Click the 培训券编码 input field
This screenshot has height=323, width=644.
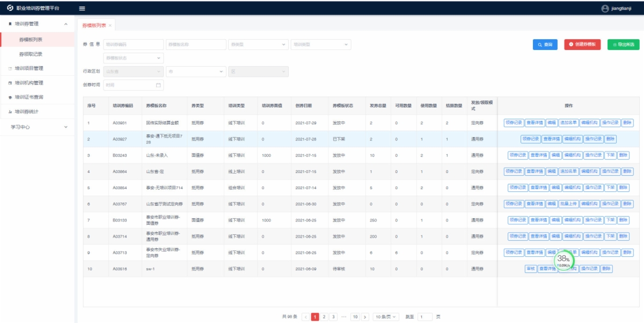[133, 45]
